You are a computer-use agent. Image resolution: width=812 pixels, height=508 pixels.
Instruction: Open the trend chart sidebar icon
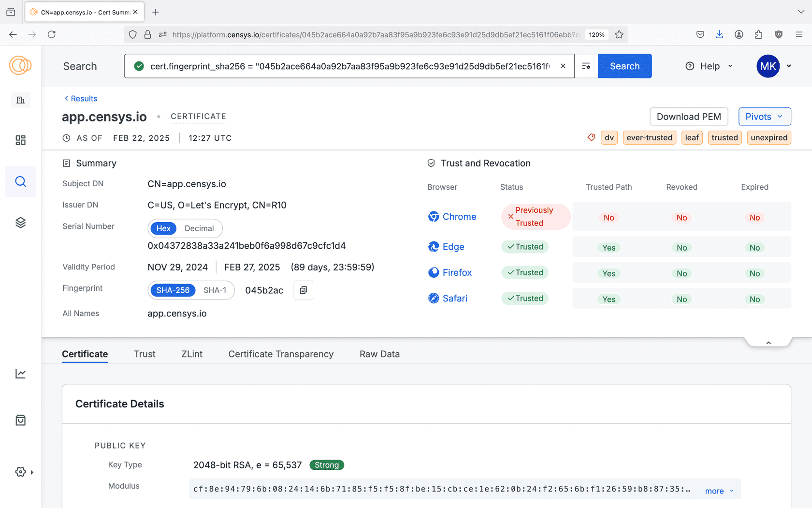(x=20, y=374)
